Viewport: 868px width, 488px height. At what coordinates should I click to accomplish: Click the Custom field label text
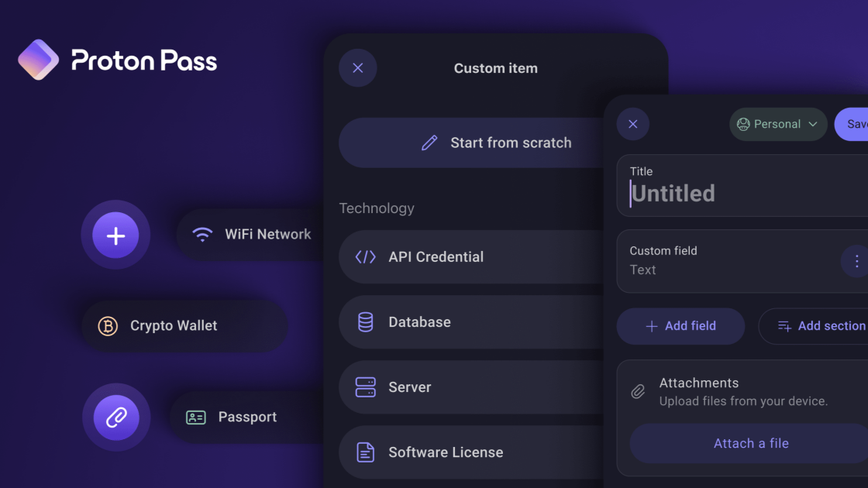point(663,251)
